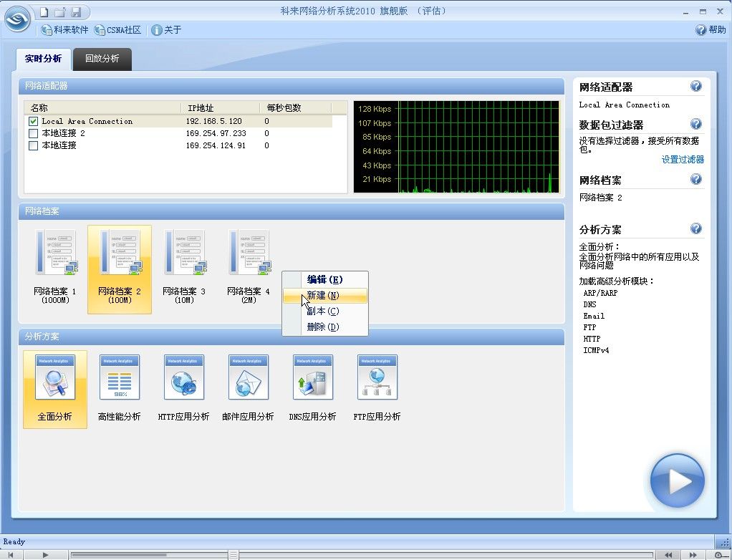Viewport: 732px width, 560px height.
Task: Select the 高性能分析 analysis profile icon
Action: point(120,378)
